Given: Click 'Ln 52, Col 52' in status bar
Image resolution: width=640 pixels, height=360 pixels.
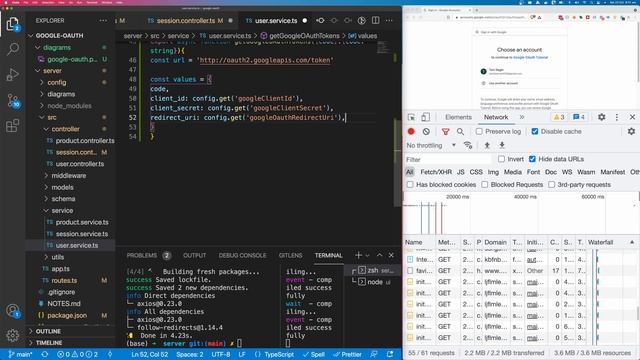Looking at the screenshot, I should [149, 354].
